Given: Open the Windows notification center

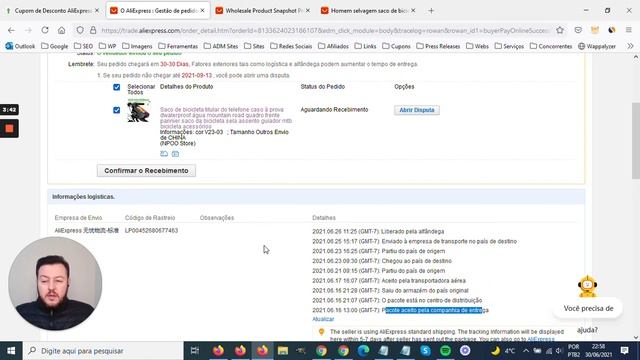Looking at the screenshot, I should pos(624,351).
